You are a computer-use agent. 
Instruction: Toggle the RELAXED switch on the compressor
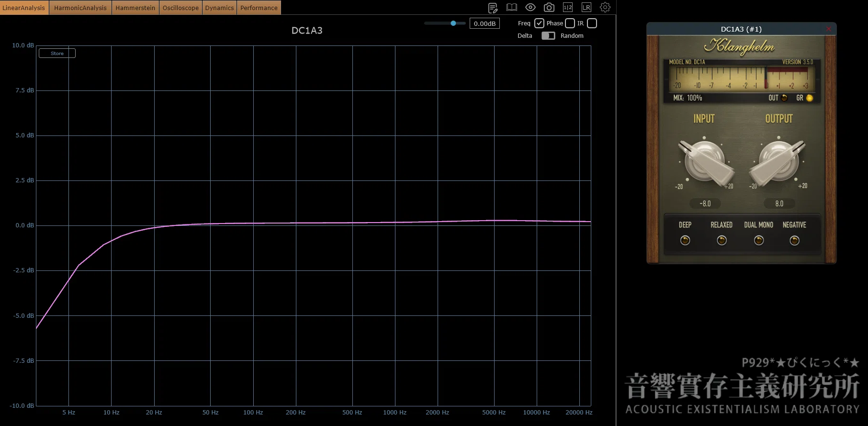click(x=721, y=240)
